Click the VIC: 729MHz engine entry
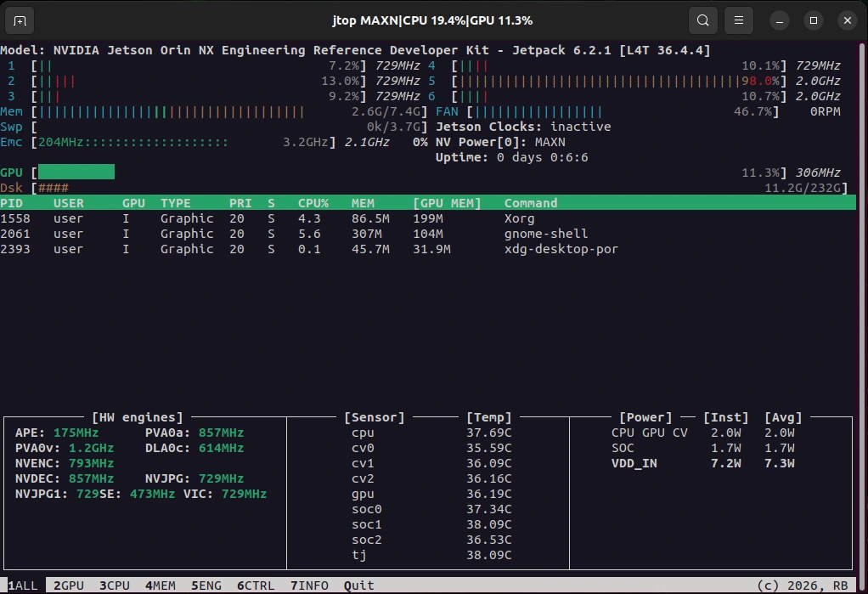 coord(225,495)
